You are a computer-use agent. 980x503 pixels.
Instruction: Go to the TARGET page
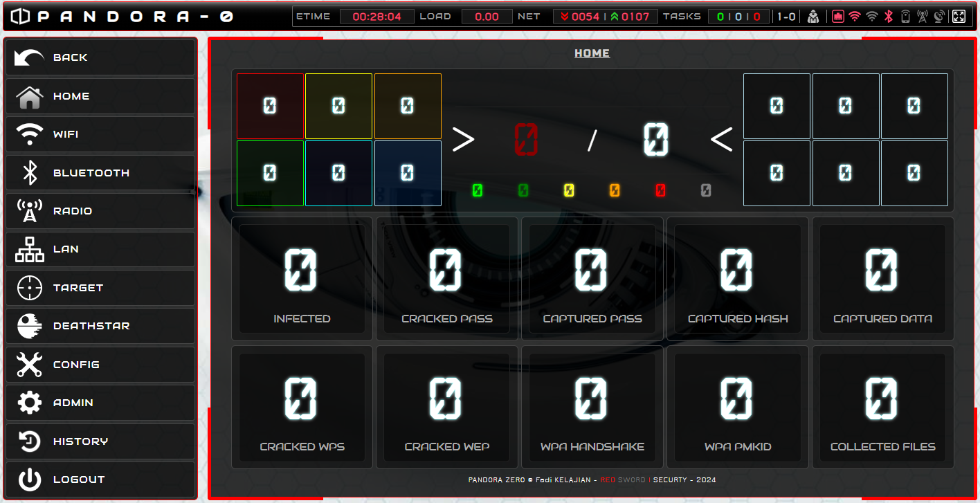point(100,288)
